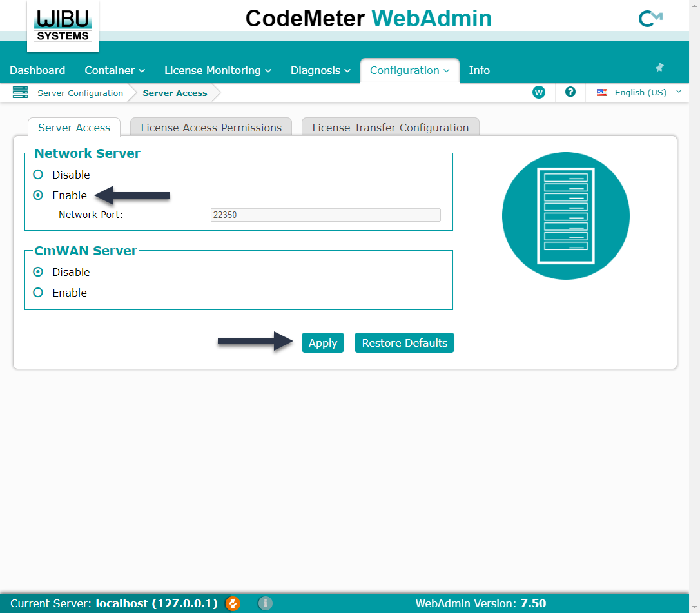
Task: Open the English (US) language dropdown
Action: click(x=639, y=92)
